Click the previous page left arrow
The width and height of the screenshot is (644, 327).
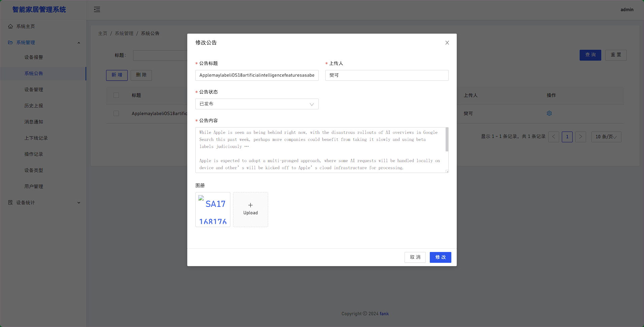pos(553,137)
